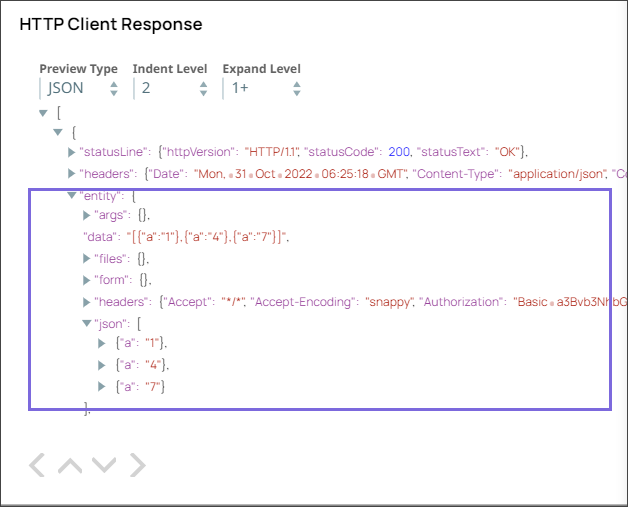628x507 pixels.
Task: Collapse the root array triangle
Action: 42,112
